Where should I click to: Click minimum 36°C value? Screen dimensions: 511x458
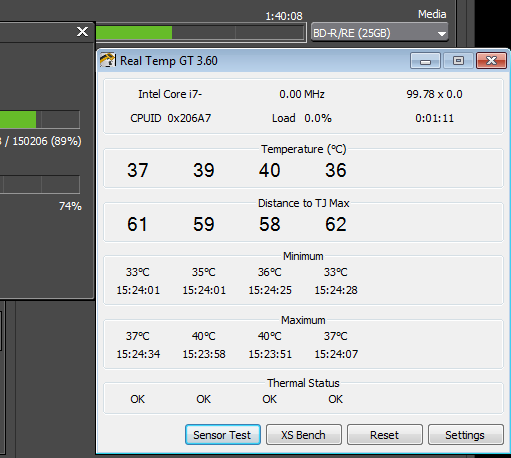[270, 272]
